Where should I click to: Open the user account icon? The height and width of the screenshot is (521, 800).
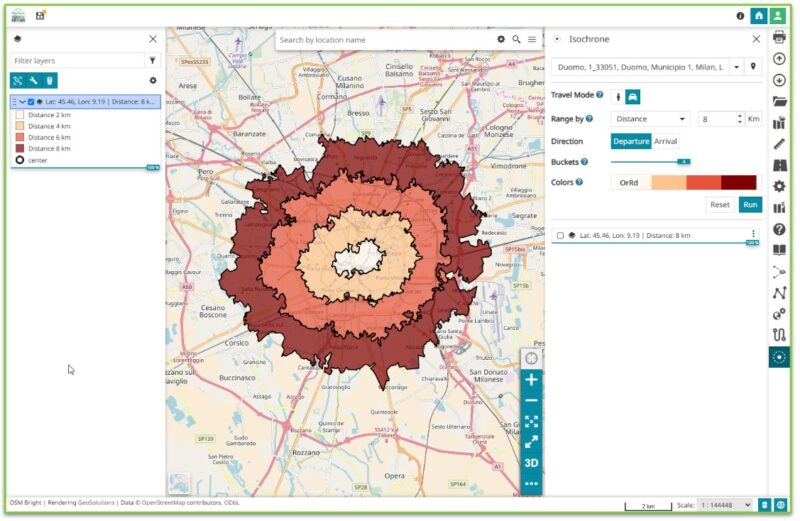click(x=778, y=16)
